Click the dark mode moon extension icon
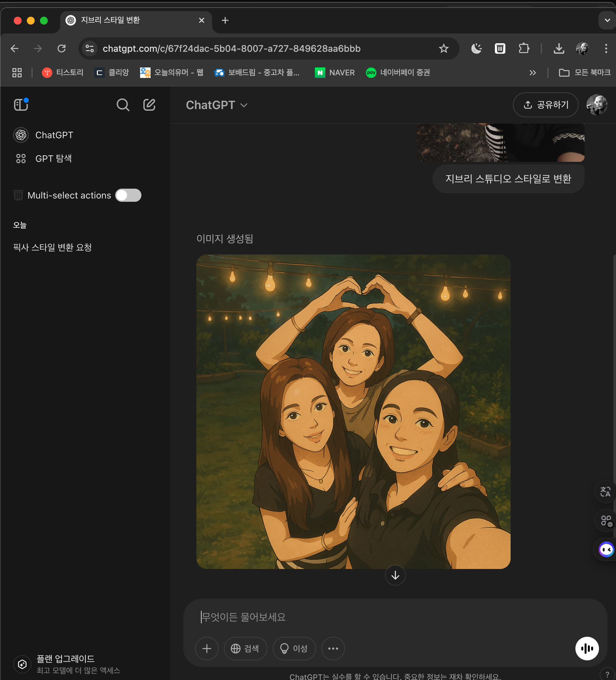The height and width of the screenshot is (680, 616). point(476,48)
